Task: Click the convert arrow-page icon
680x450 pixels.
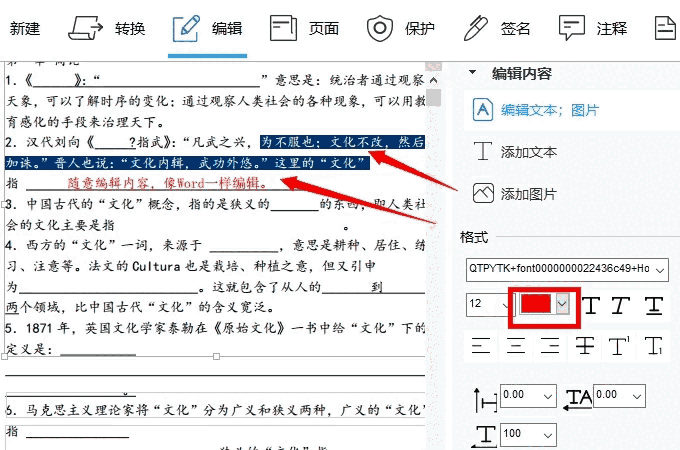Action: (x=85, y=28)
